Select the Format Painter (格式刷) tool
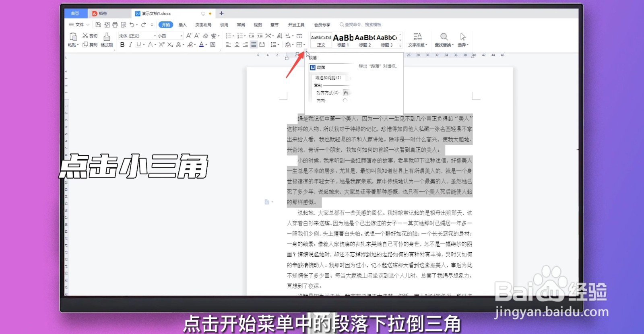 click(x=107, y=40)
